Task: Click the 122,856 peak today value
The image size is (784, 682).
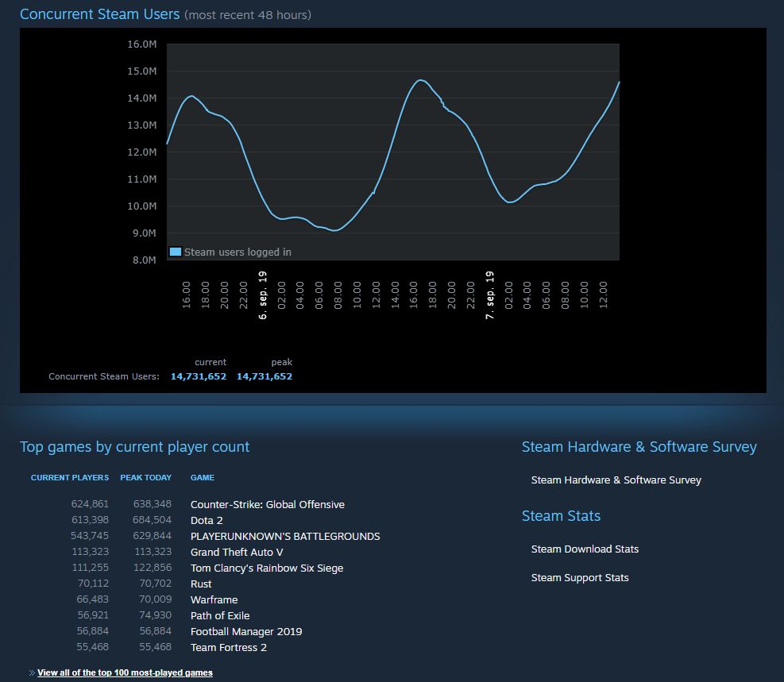Action: coord(153,568)
